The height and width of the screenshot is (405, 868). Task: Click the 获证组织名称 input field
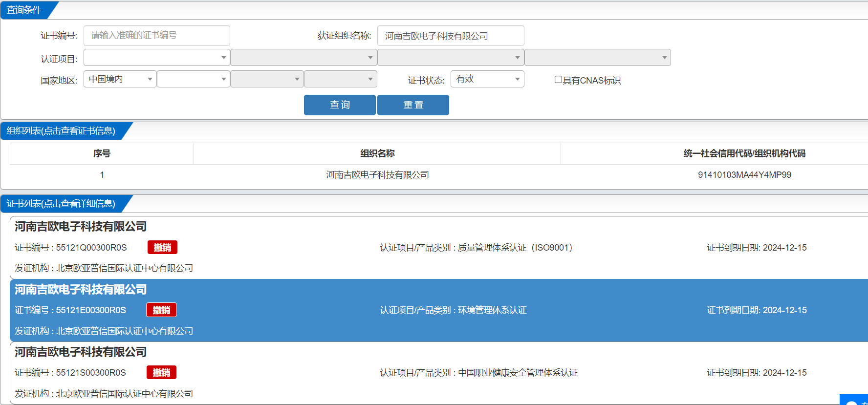tap(451, 36)
